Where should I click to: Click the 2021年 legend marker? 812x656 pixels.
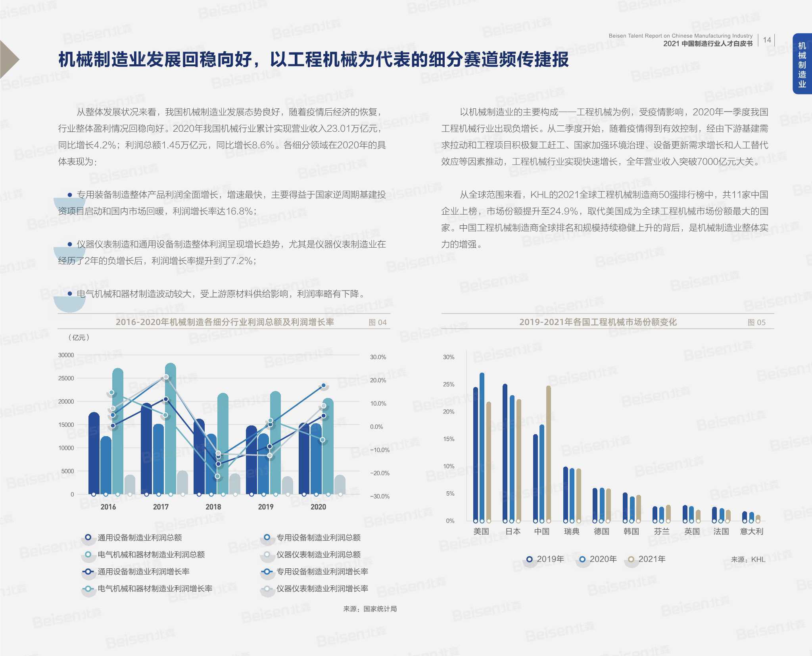click(x=631, y=559)
